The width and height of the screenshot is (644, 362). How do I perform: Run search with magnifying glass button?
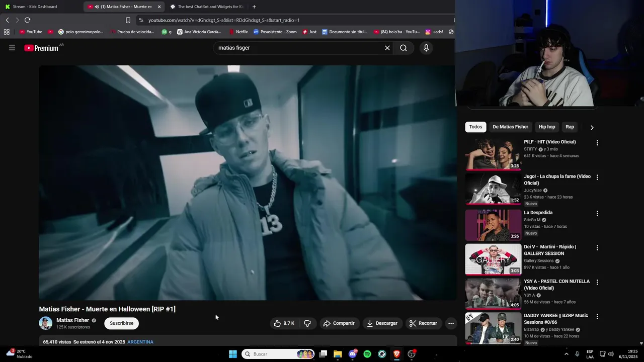[x=404, y=48]
